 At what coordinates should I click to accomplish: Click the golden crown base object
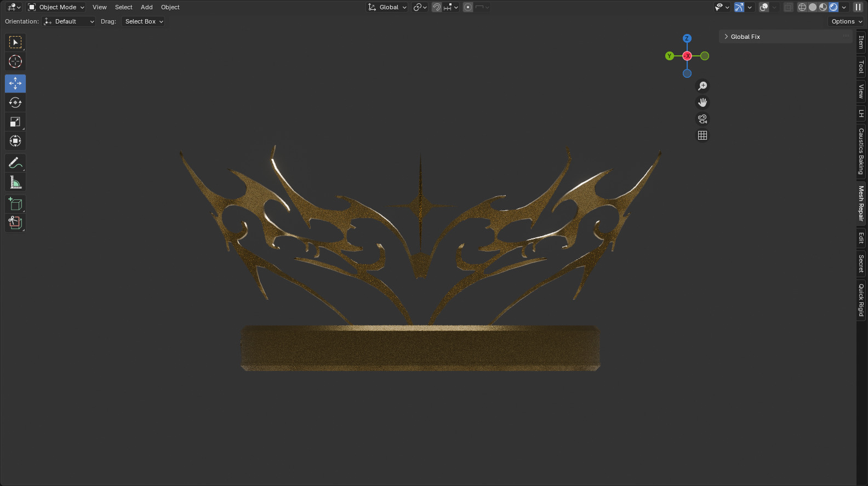[x=420, y=348]
